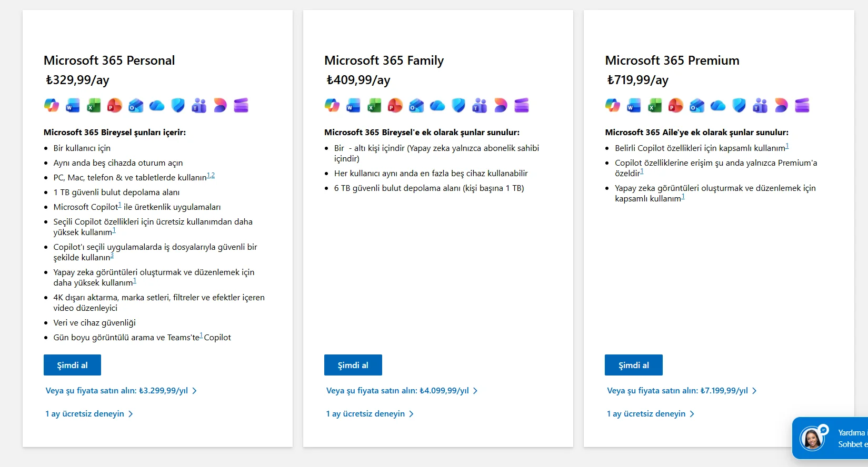Screen dimensions: 868x467
Task: Open the Personal yearly purchase link ₺3.299,99/yıl
Action: point(121,391)
